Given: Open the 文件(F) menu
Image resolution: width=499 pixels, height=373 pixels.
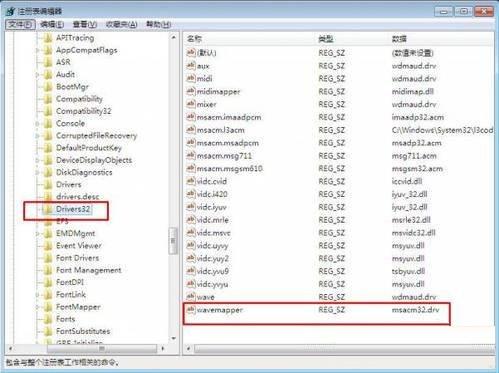Looking at the screenshot, I should pyautogui.click(x=20, y=24).
